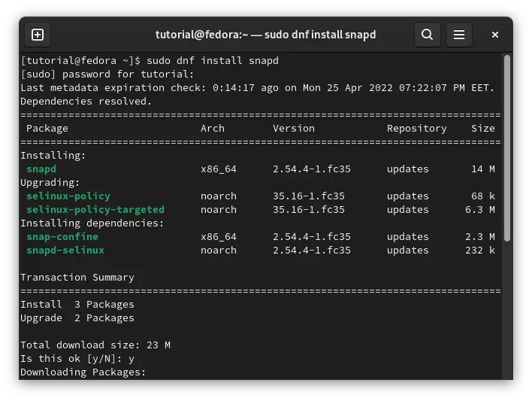Screen dimensions: 532x401
Task: Click the 'Is this ok [y/N]: y' prompt
Action: click(x=77, y=359)
